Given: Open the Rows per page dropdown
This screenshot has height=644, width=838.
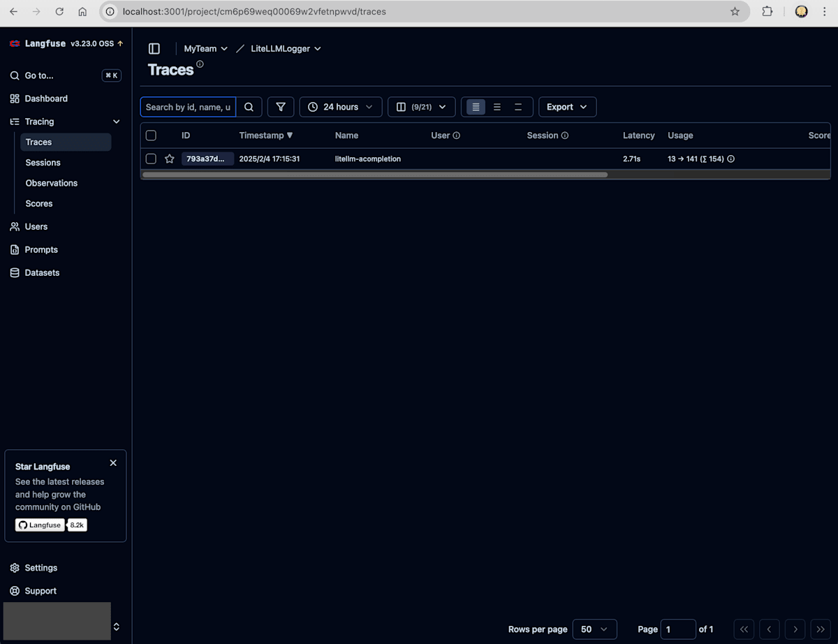Looking at the screenshot, I should pos(594,629).
